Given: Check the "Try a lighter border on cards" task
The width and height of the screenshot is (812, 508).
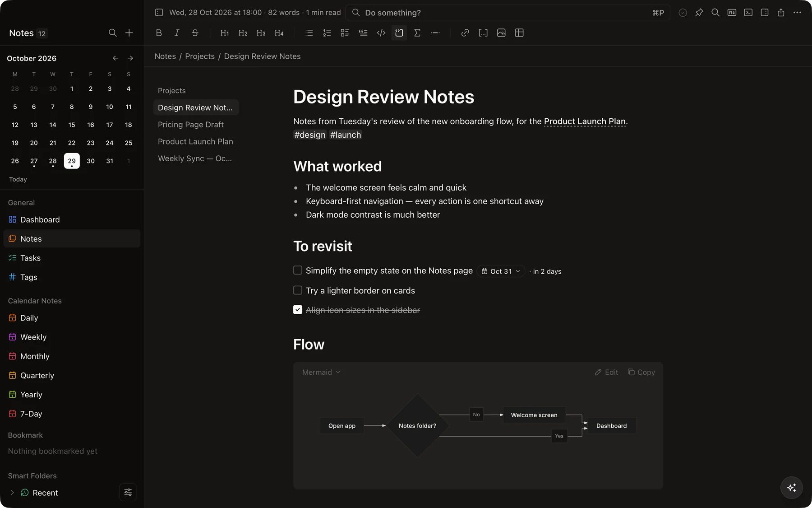Looking at the screenshot, I should [298, 290].
